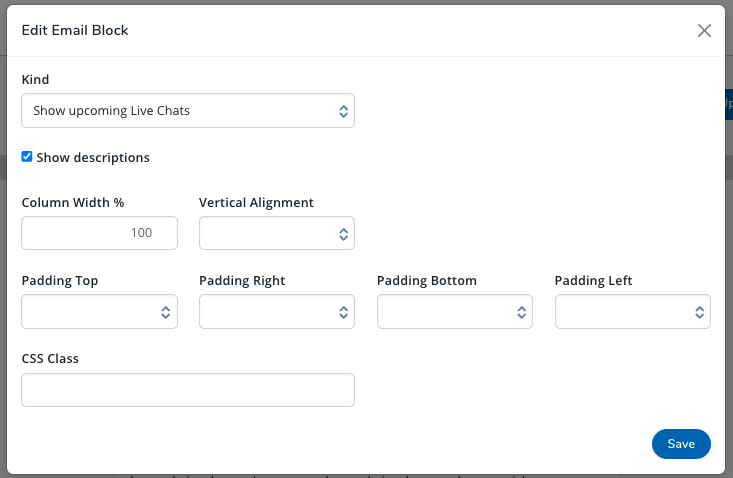
Task: Open the Kind dropdown showing upcoming Live Chats
Action: click(188, 111)
